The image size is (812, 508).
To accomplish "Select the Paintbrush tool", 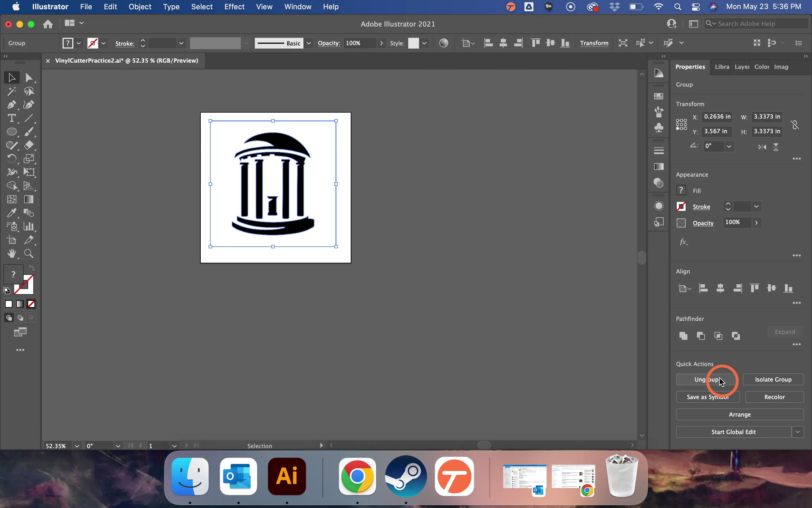I will tap(29, 132).
